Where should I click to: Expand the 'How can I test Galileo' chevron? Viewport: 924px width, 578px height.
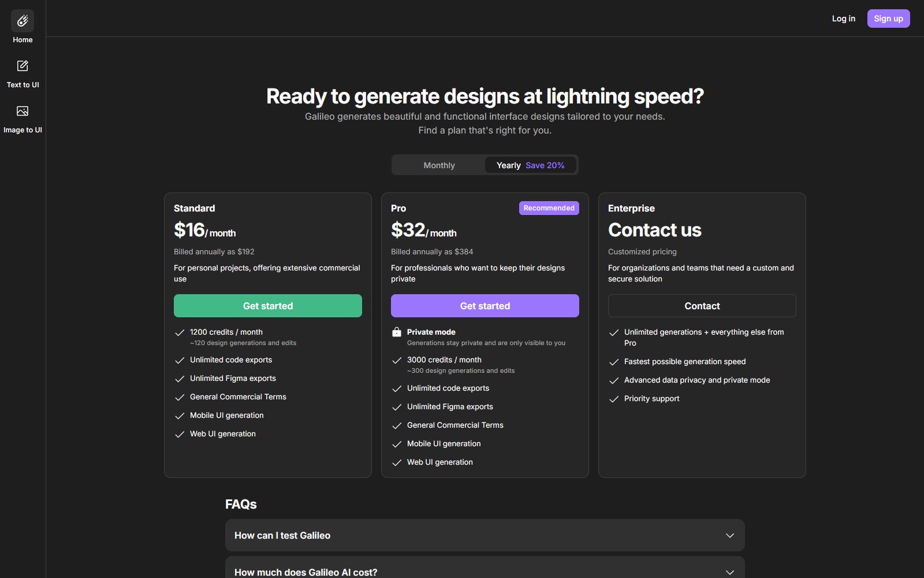(730, 535)
